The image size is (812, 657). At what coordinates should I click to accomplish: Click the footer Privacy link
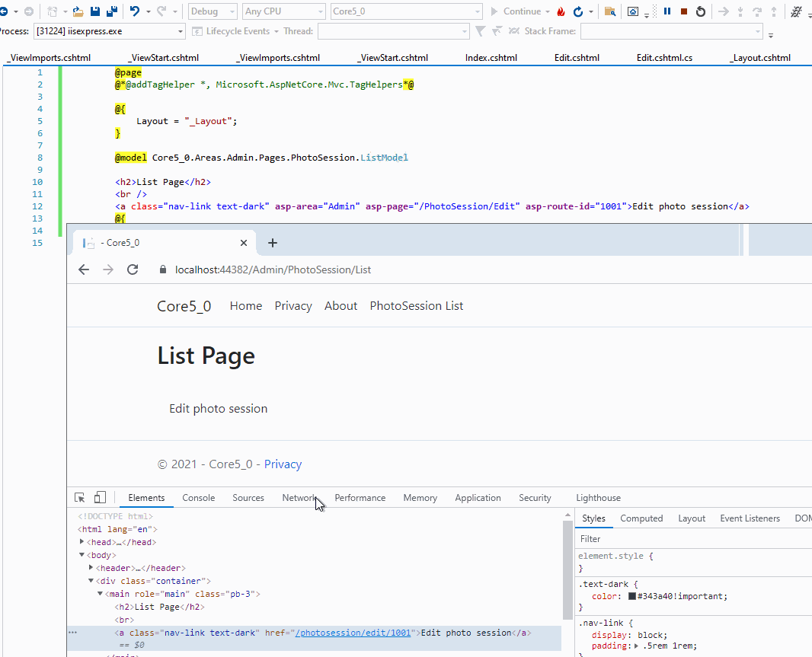click(283, 464)
